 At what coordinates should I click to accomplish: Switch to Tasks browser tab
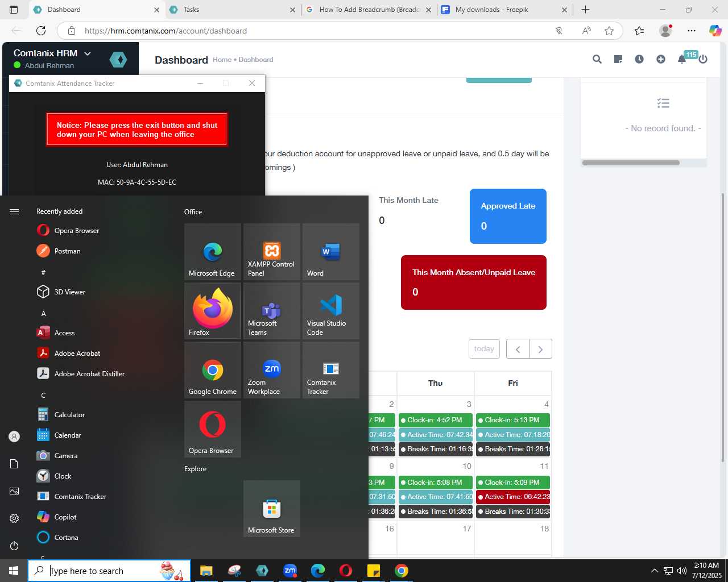[232, 10]
